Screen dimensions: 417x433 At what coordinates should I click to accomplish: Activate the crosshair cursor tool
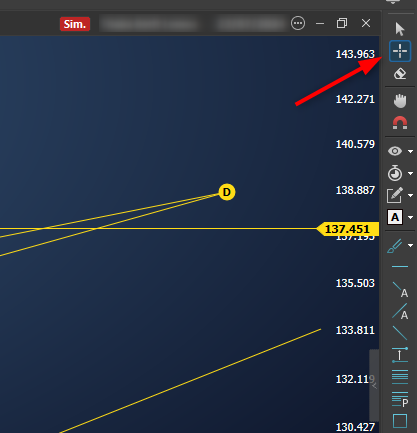point(400,51)
